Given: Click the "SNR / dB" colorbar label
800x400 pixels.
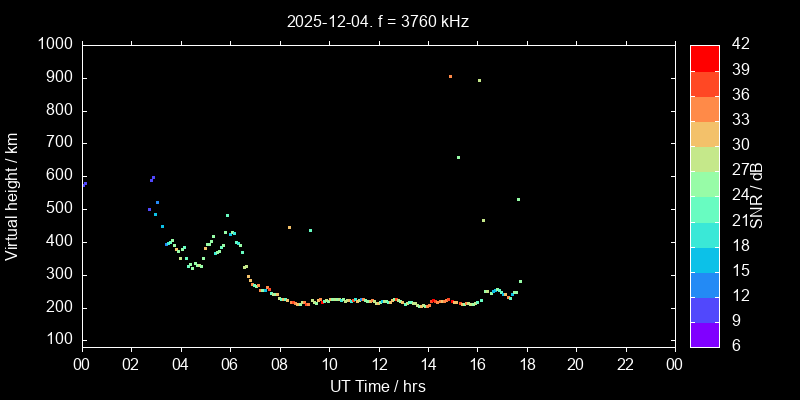Looking at the screenshot, I should pyautogui.click(x=758, y=195).
